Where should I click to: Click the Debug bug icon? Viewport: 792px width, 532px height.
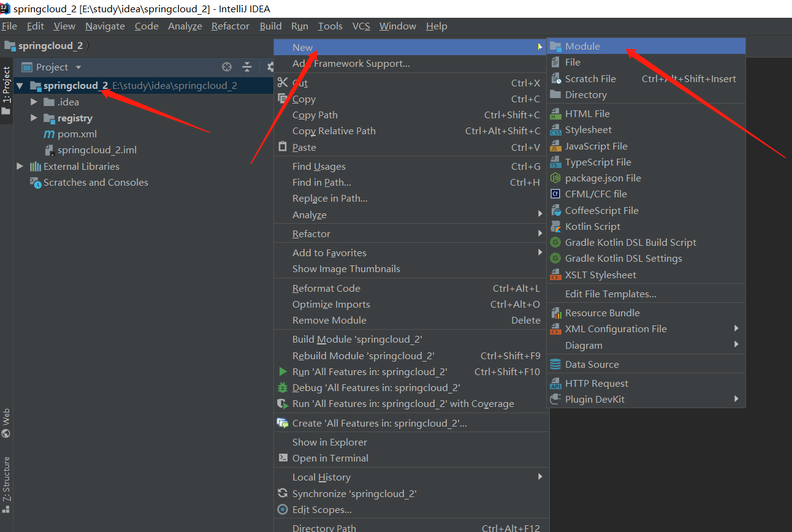[283, 387]
